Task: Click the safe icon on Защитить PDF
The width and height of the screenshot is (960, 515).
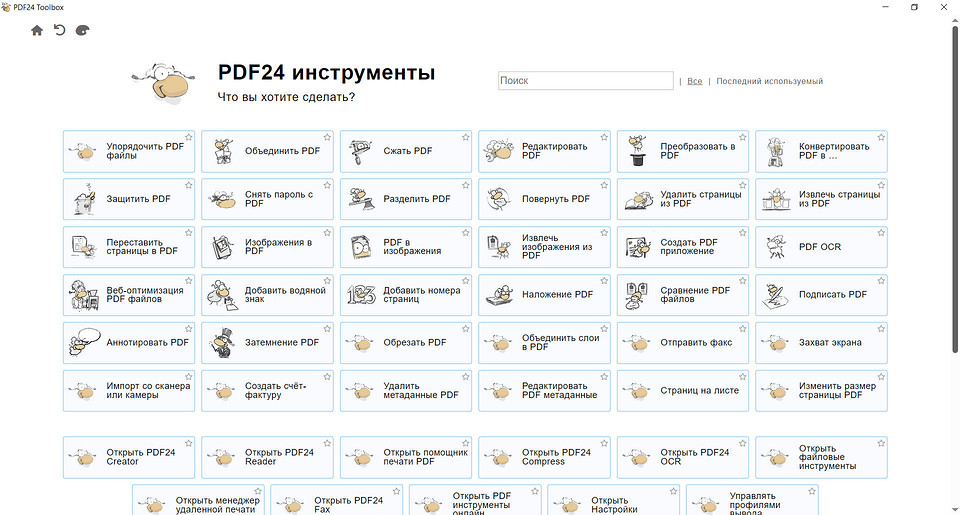Action: (84, 199)
